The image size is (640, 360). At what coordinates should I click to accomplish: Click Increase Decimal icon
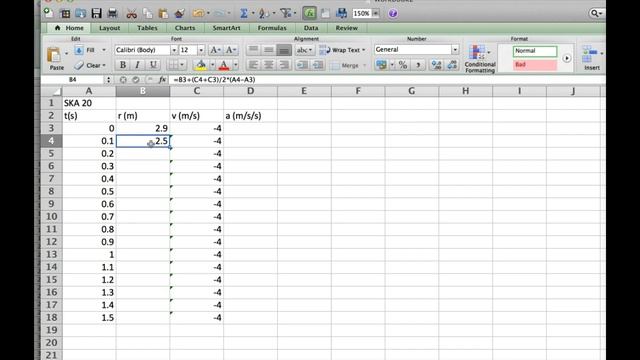pos(436,64)
